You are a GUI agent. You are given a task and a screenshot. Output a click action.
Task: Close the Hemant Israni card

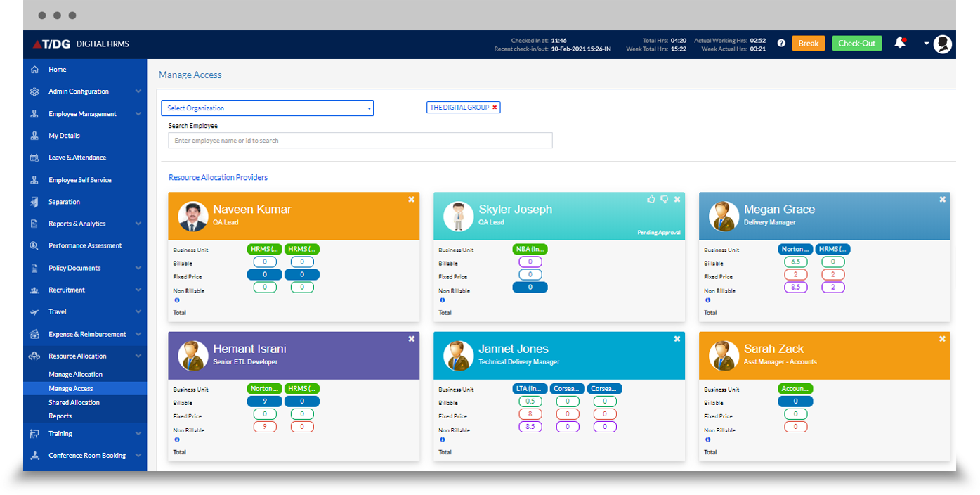[x=412, y=338]
